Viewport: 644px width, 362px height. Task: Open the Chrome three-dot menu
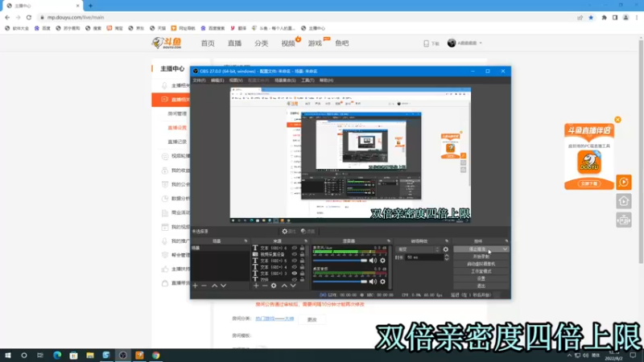pos(637,18)
